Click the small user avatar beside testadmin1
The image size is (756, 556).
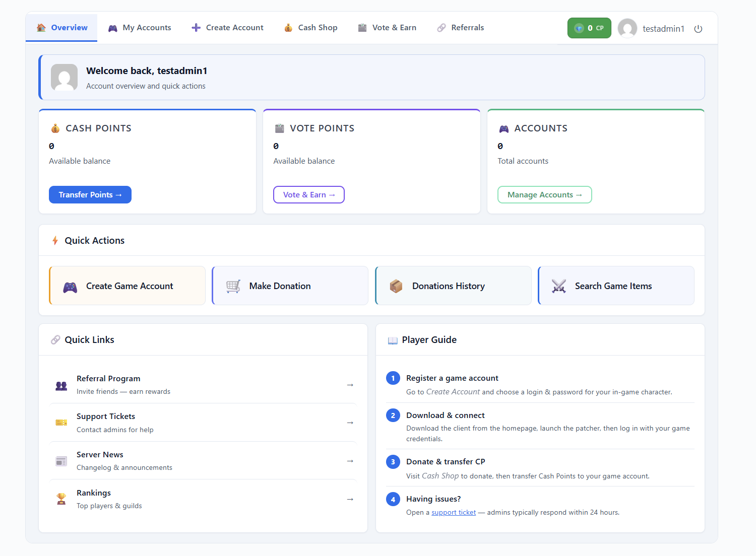pos(627,28)
